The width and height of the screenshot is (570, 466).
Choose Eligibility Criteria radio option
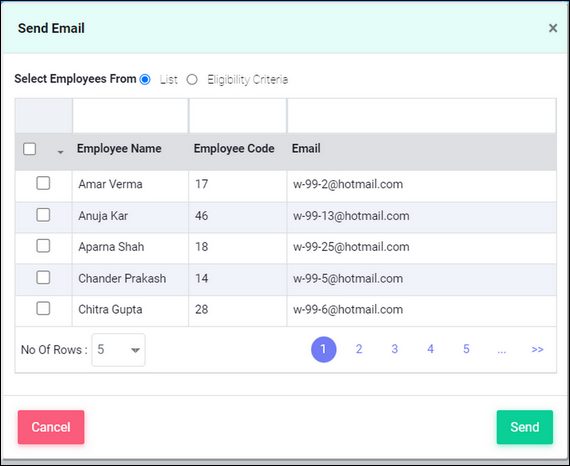[x=192, y=79]
